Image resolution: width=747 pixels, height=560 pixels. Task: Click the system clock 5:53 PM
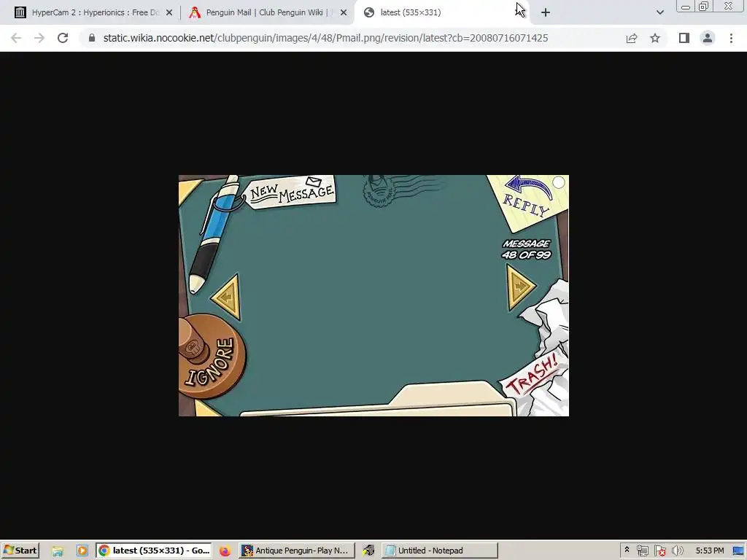[x=710, y=551]
